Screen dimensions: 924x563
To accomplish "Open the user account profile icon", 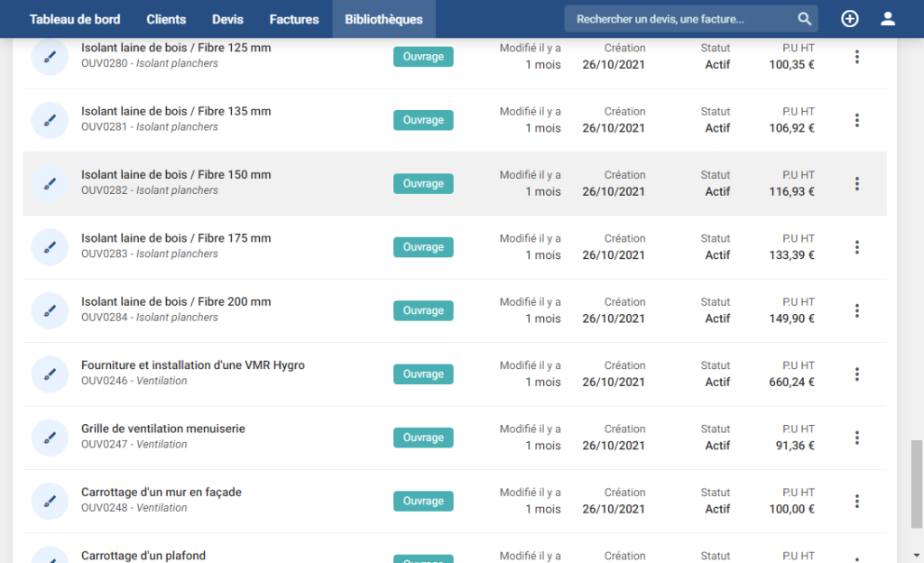I will coord(888,19).
